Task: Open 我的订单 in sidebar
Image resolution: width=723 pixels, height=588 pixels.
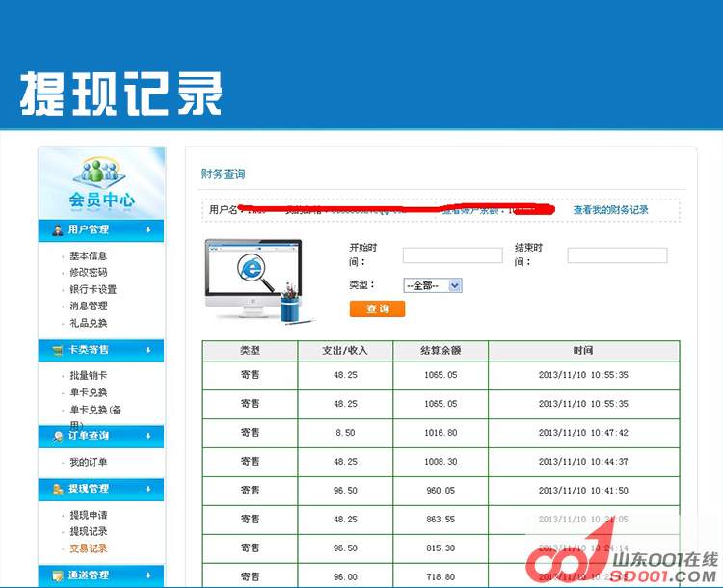Action: pos(88,463)
